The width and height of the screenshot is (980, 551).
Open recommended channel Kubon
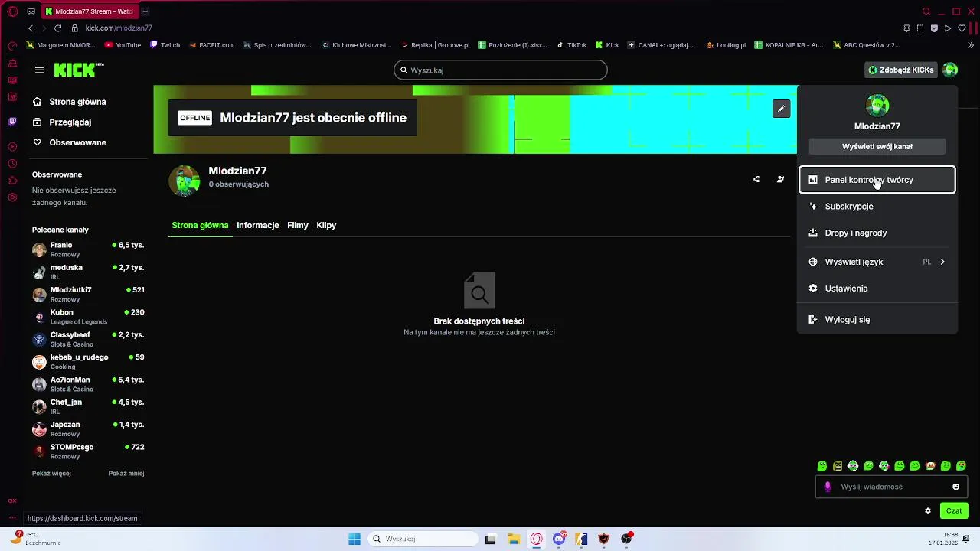88,317
